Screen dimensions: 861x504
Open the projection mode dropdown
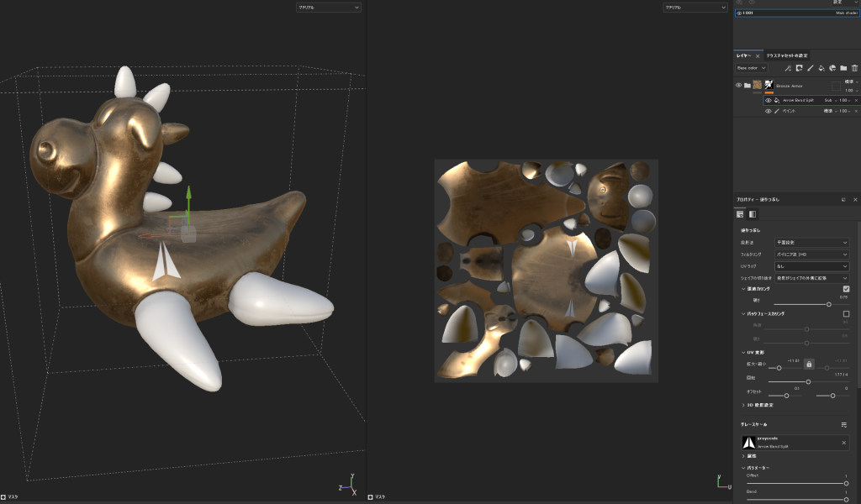click(811, 243)
